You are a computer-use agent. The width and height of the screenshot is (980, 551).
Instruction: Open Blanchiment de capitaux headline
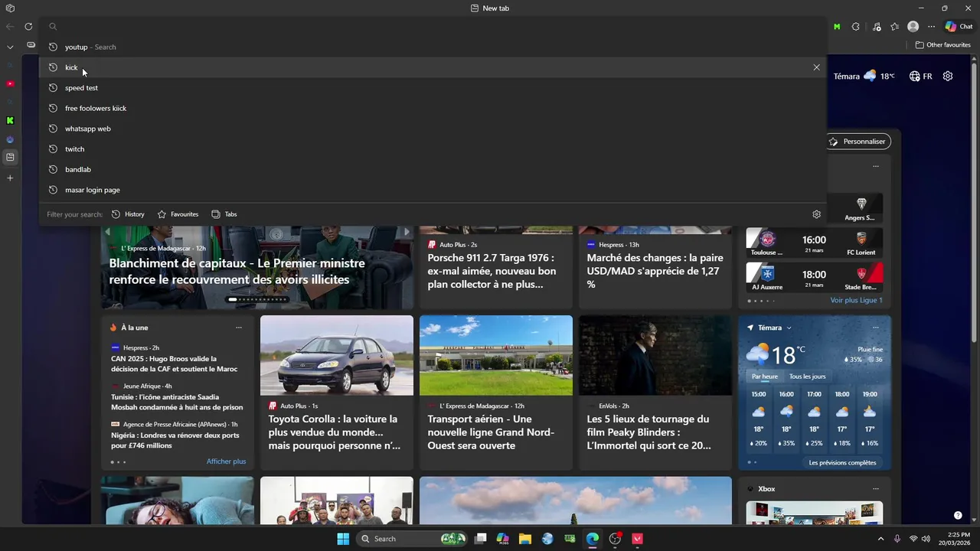point(237,271)
